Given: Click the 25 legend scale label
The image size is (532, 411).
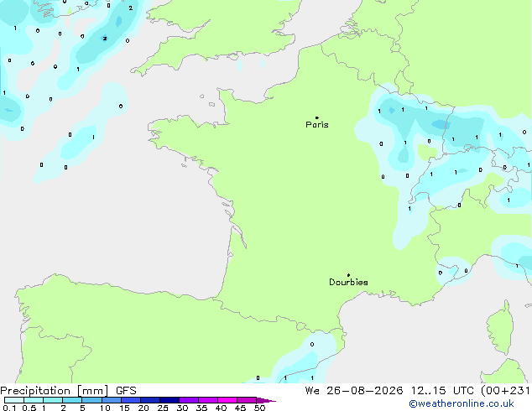Looking at the screenshot, I should pos(163,408).
